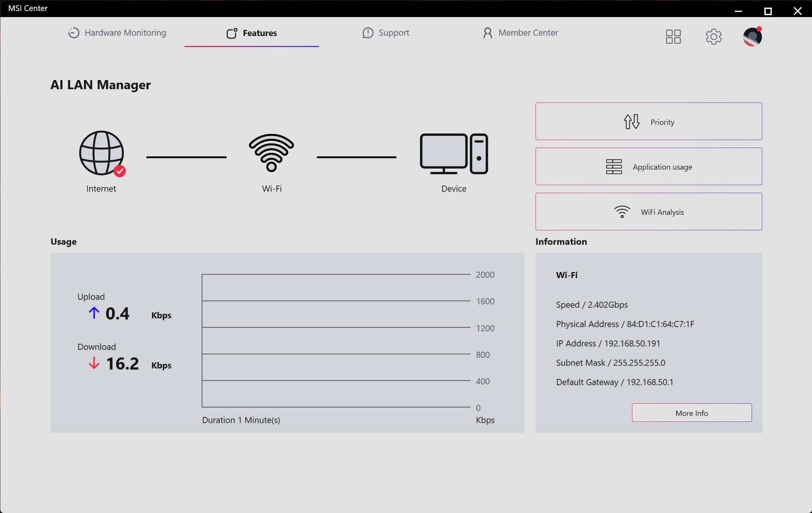The height and width of the screenshot is (513, 812).
Task: Click the MSI Center title text
Action: click(28, 8)
